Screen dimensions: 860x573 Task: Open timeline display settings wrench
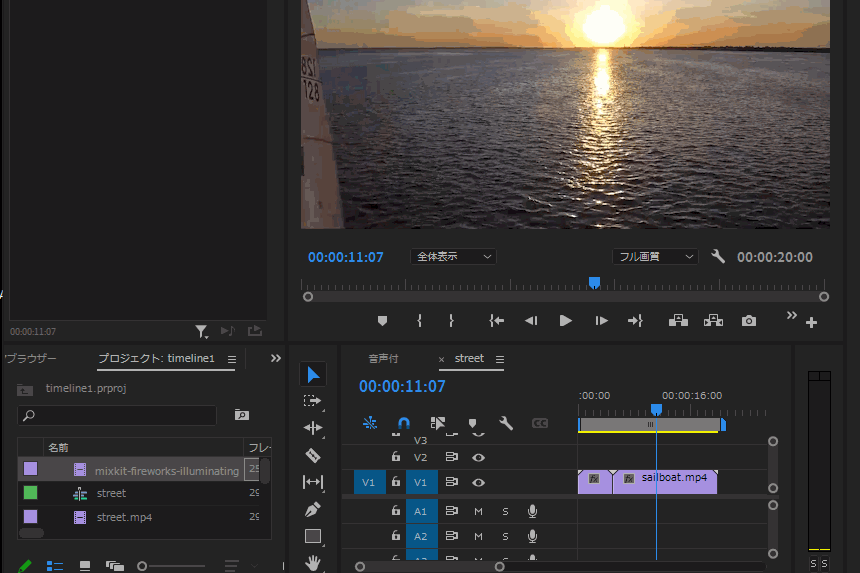point(506,423)
